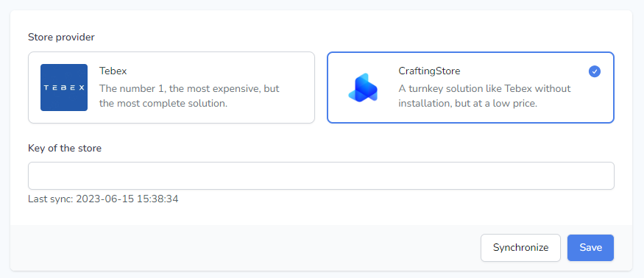Click the blue selected checkmark icon
The height and width of the screenshot is (278, 644).
click(594, 71)
